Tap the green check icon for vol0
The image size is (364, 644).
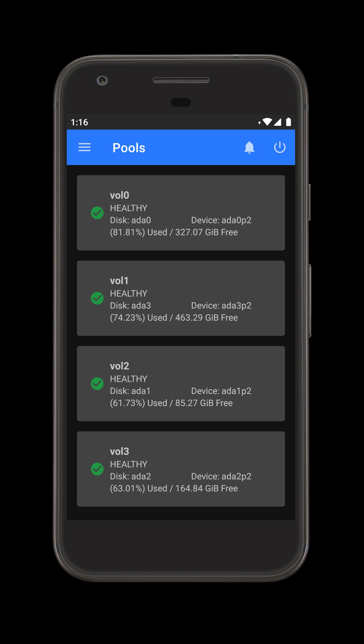[x=97, y=213]
